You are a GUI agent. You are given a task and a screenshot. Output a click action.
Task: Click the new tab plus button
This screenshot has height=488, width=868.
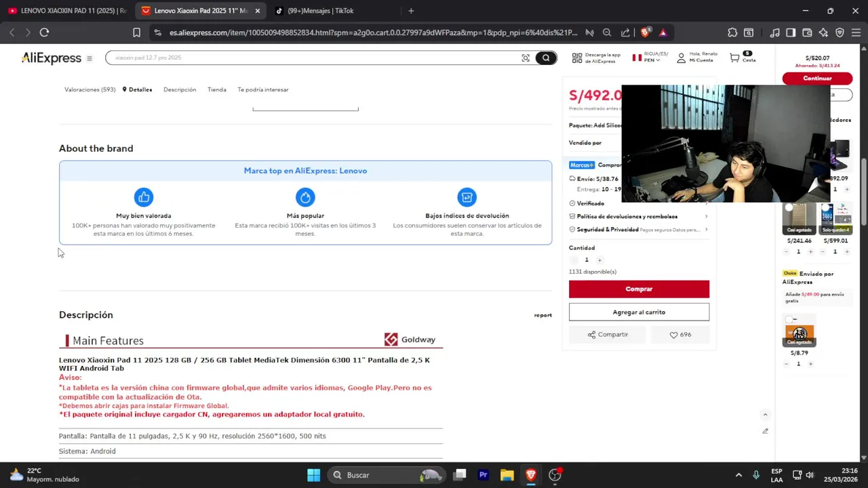(x=411, y=11)
